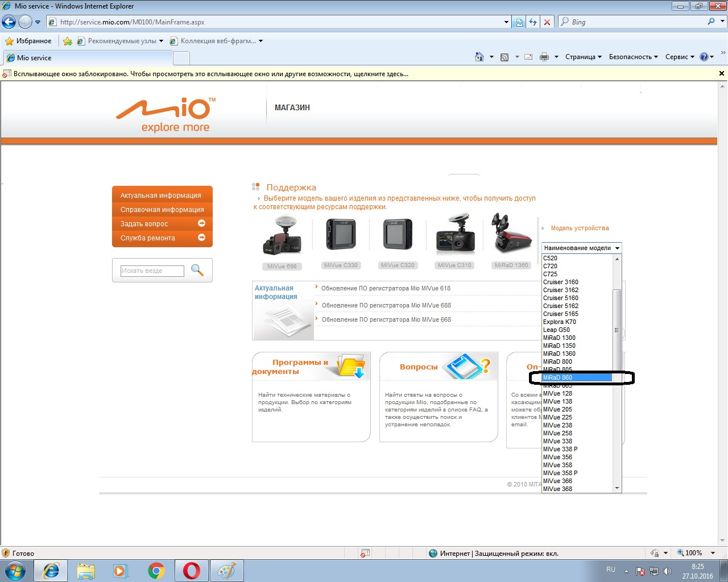Viewport: 728px width, 582px height.
Task: Select Cruiser 5160 in model list
Action: pos(577,298)
